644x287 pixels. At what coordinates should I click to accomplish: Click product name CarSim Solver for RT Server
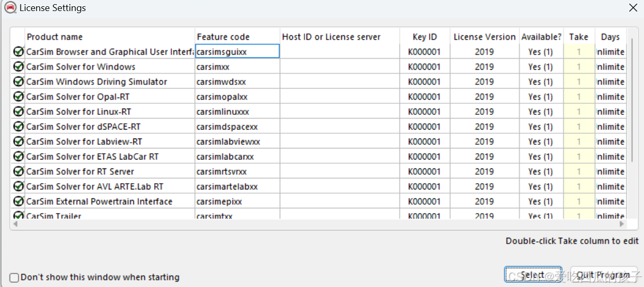pyautogui.click(x=80, y=171)
